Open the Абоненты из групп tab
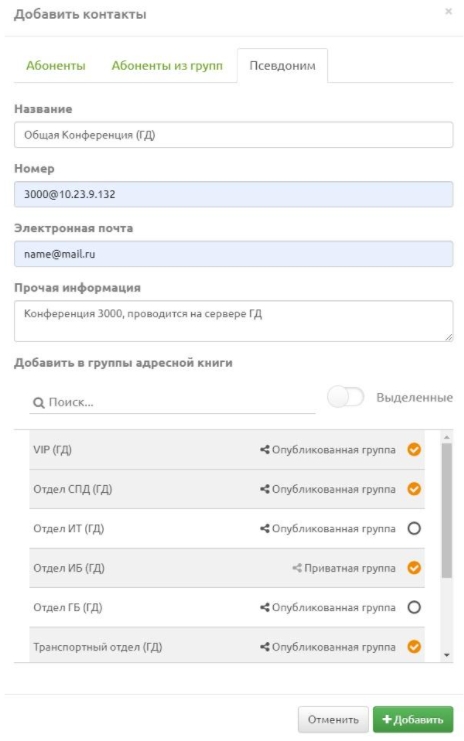This screenshot has width=464, height=741. coord(167,65)
